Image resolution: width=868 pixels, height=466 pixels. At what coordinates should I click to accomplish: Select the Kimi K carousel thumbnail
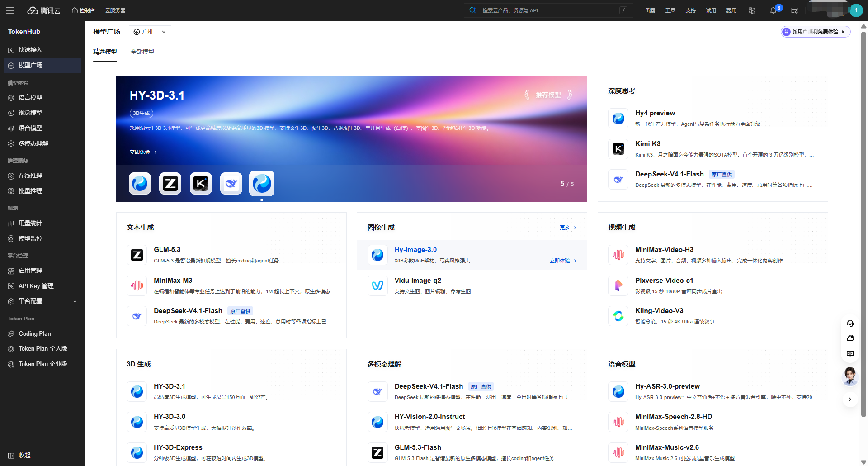click(201, 183)
